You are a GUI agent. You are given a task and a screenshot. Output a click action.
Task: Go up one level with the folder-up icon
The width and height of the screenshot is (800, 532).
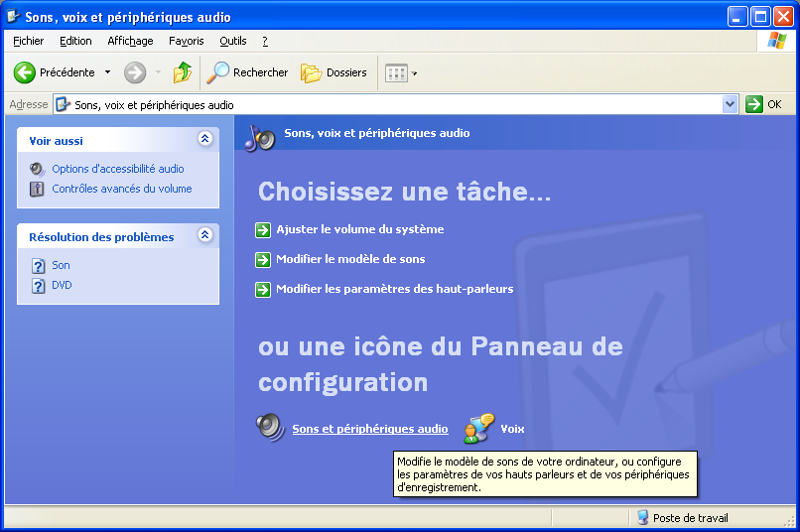click(x=183, y=72)
